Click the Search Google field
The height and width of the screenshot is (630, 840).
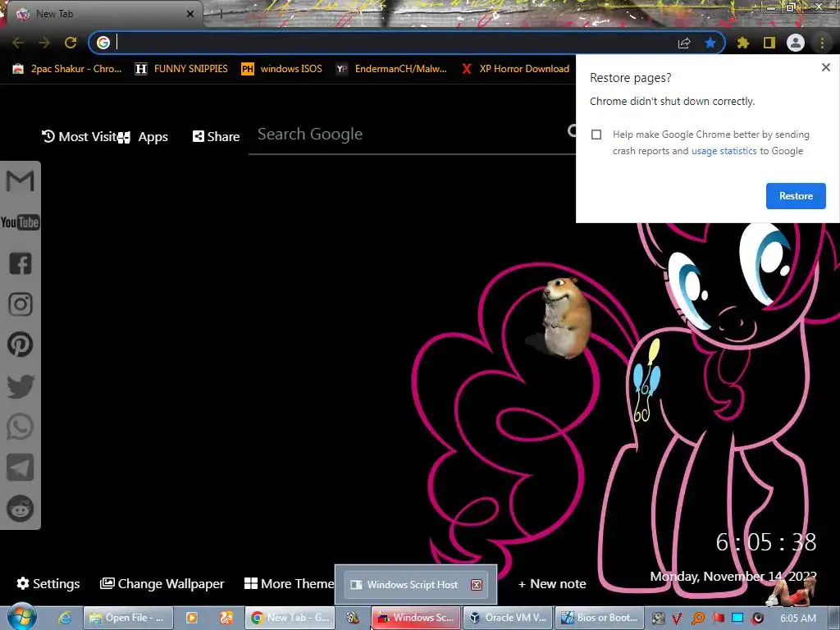412,135
